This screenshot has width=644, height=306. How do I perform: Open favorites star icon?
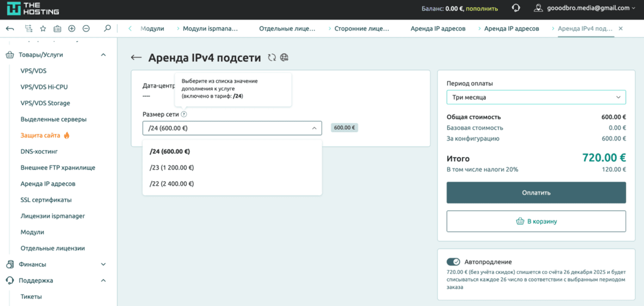tap(43, 29)
